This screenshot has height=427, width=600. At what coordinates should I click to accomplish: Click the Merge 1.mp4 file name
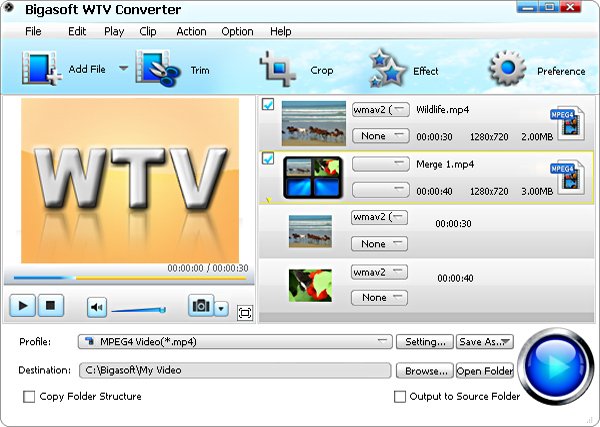tap(445, 164)
